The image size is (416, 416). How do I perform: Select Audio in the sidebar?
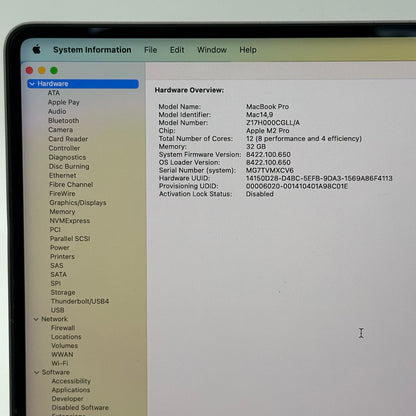(x=57, y=111)
